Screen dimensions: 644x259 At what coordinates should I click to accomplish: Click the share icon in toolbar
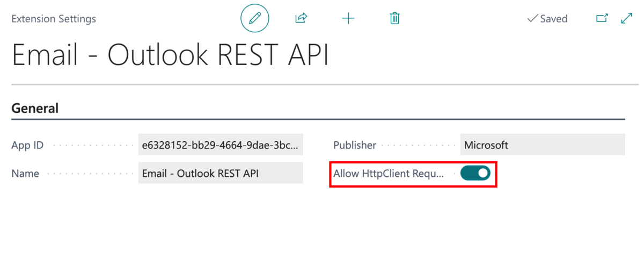(301, 19)
